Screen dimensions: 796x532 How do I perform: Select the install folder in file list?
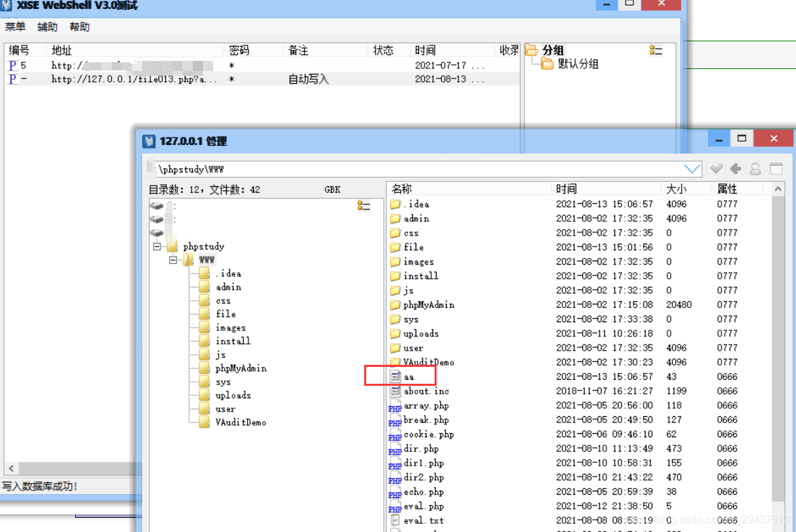tap(414, 275)
